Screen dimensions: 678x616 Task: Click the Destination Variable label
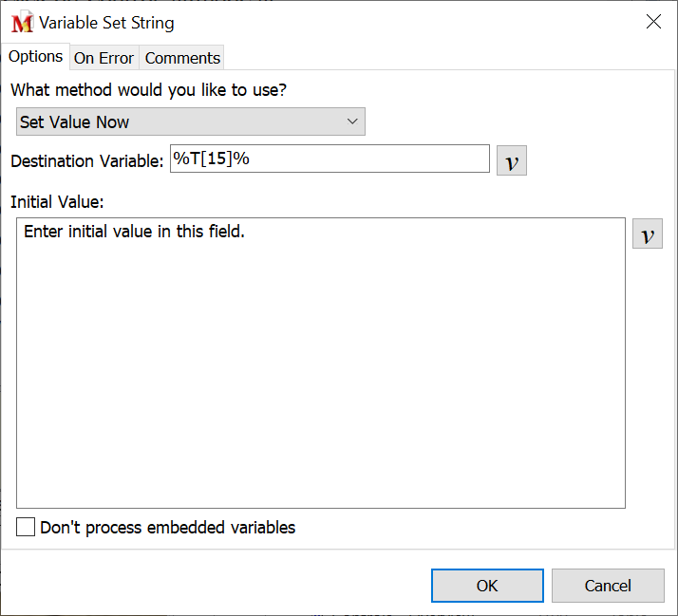coord(87,161)
